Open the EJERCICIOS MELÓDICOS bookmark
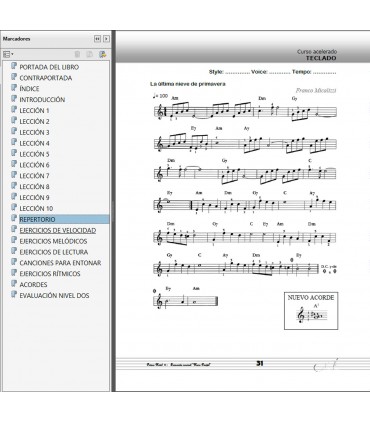This screenshot has height=423, width=370. [53, 241]
